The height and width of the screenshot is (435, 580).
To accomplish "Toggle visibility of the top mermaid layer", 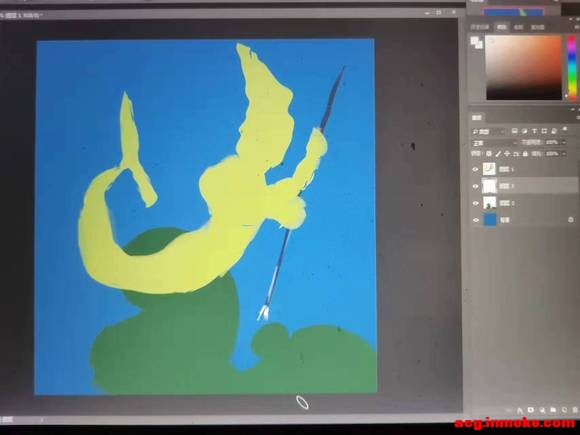I will tap(476, 169).
